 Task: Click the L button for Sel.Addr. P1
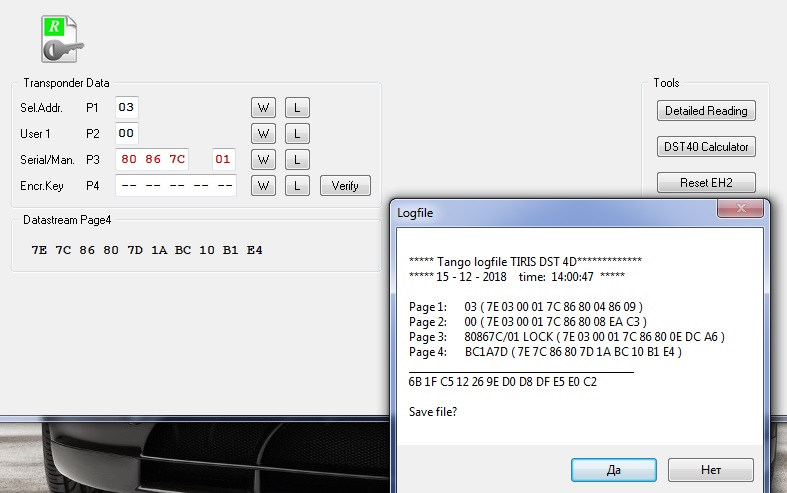297,107
